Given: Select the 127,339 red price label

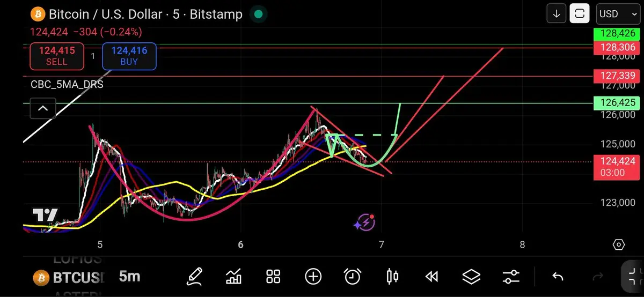Looking at the screenshot, I should pos(618,76).
